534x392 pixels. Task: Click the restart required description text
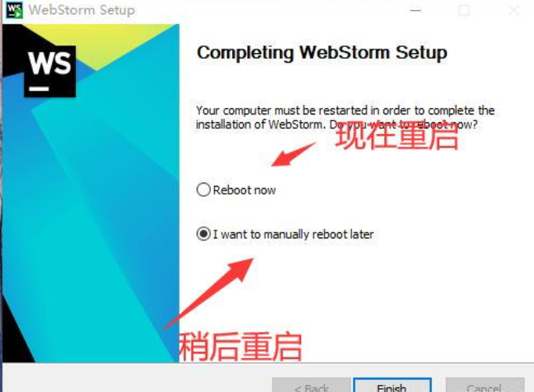pyautogui.click(x=345, y=117)
